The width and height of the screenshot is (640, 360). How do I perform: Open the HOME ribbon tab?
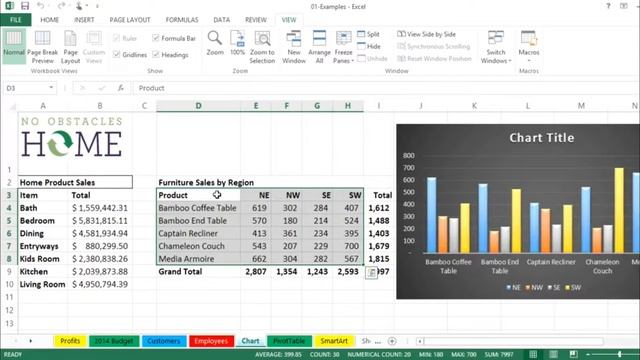point(49,20)
